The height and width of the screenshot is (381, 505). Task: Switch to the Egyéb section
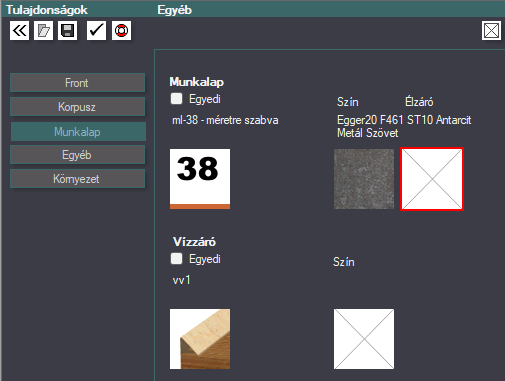[77, 155]
